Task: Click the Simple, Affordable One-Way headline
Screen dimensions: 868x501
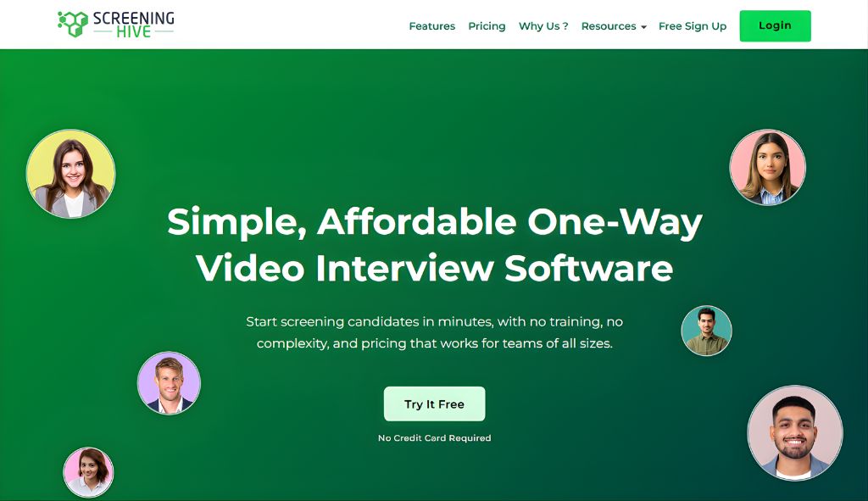Action: coord(435,222)
